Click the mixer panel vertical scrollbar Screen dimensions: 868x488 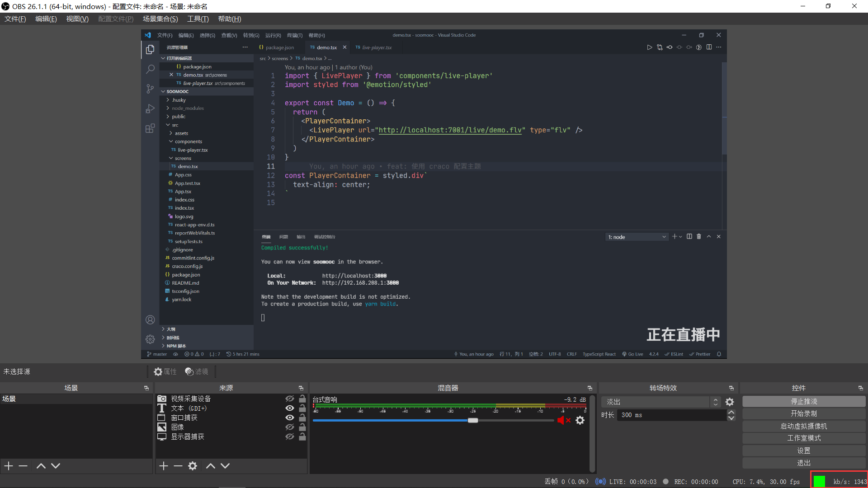[593, 433]
